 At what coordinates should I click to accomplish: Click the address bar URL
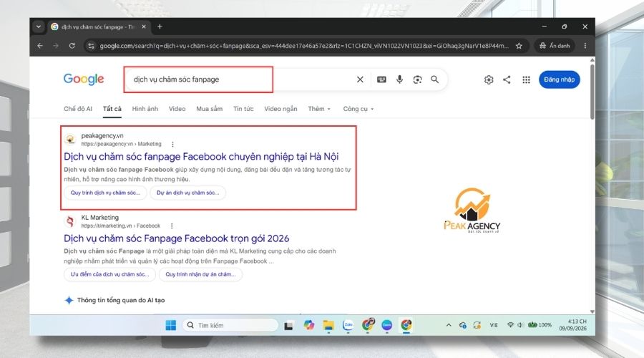coord(304,46)
